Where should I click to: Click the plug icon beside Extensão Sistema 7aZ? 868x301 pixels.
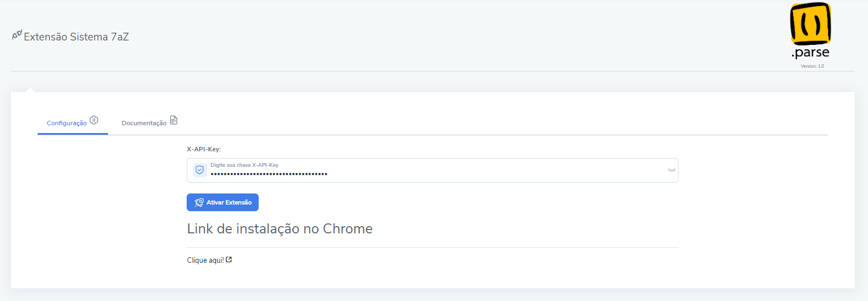click(x=17, y=35)
